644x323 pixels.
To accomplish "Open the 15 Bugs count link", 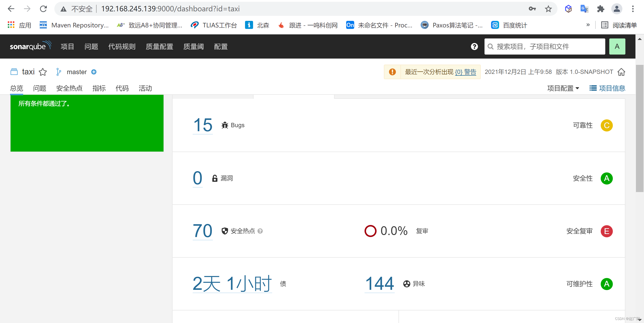I will point(203,125).
